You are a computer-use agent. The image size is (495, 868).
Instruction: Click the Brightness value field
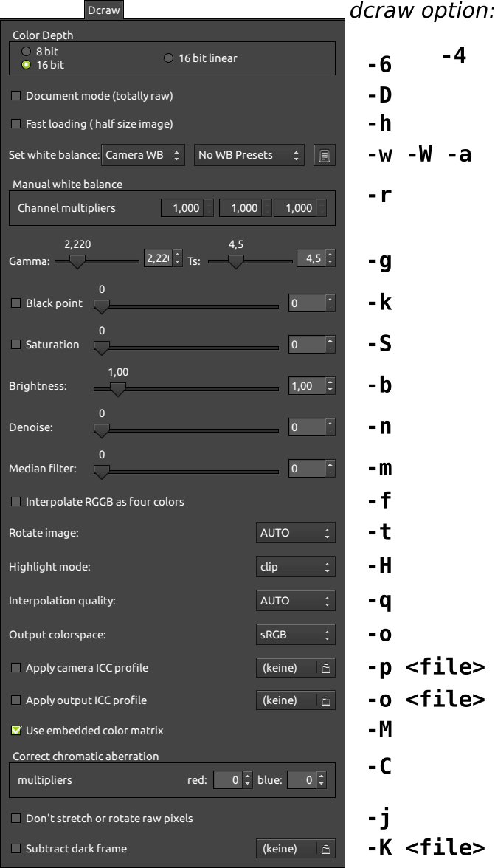[306, 386]
